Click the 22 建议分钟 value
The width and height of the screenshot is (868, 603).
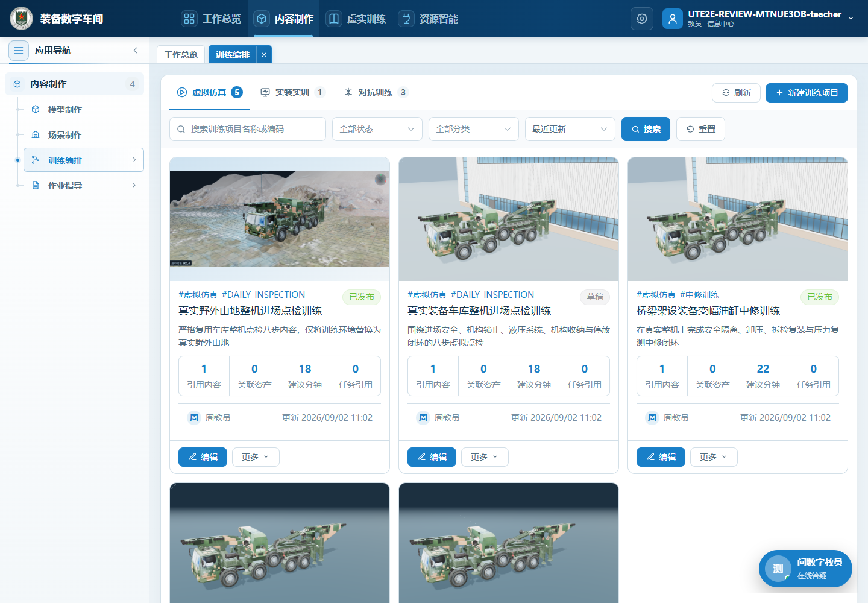pos(763,369)
